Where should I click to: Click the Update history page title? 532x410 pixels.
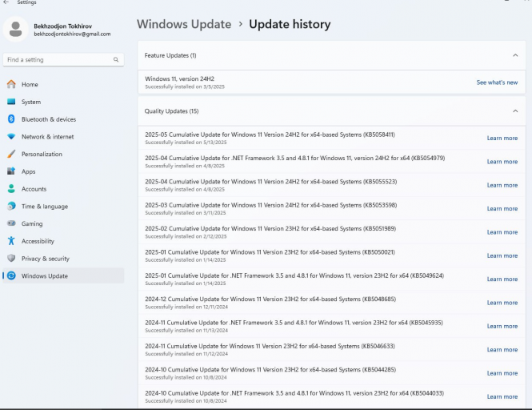(x=290, y=24)
